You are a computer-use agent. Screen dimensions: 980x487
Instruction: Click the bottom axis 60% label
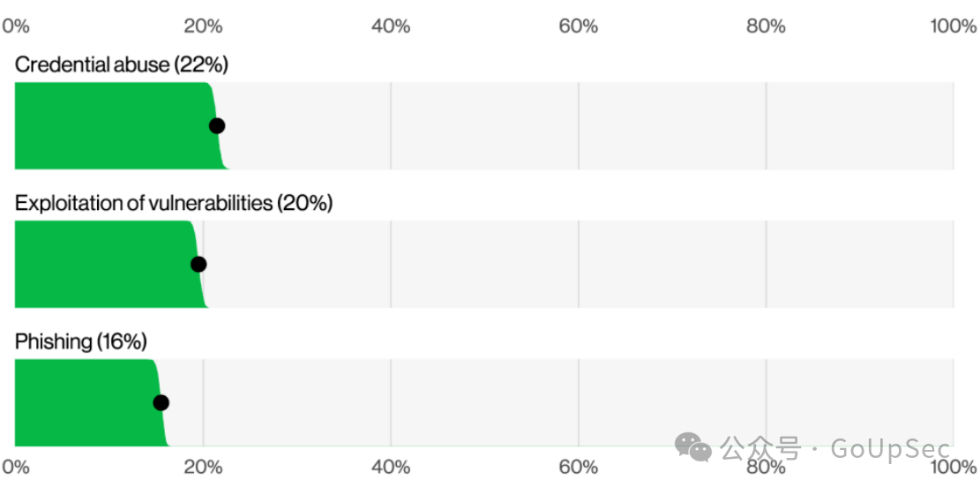point(578,468)
